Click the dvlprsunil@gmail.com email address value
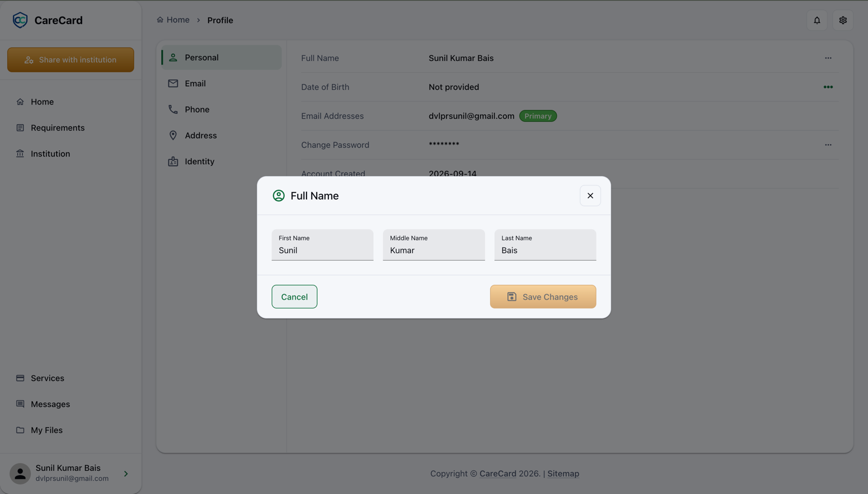 pos(471,116)
